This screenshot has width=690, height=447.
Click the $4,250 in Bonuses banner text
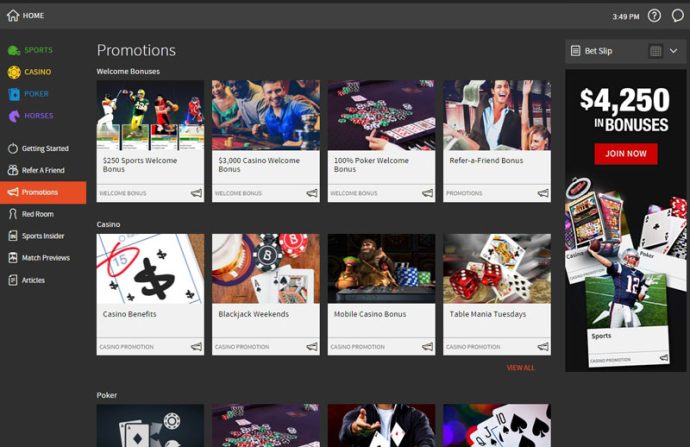[625, 110]
